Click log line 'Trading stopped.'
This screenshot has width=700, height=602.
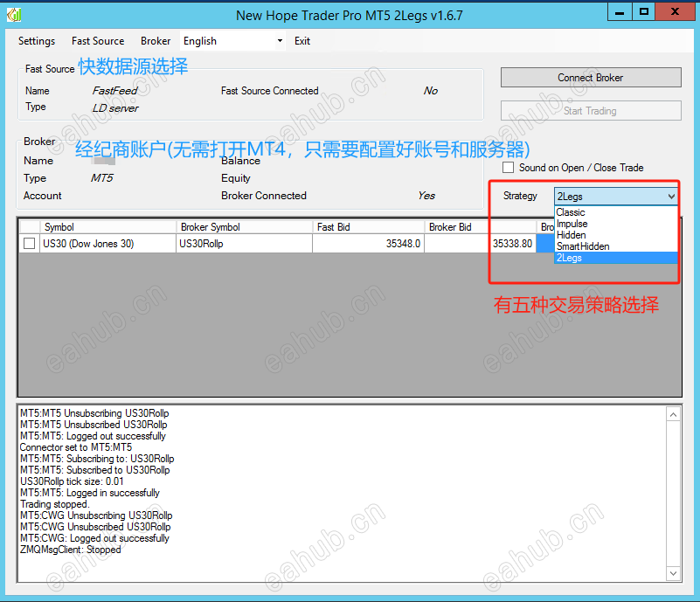[x=55, y=504]
